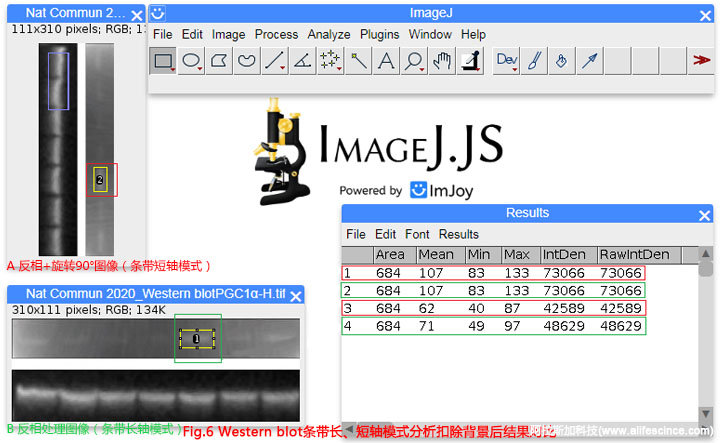Expand the More Tools red arrow menu

700,61
